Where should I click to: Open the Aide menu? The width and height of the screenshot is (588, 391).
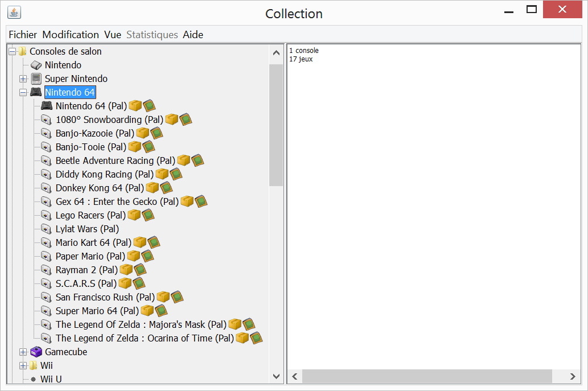(193, 35)
